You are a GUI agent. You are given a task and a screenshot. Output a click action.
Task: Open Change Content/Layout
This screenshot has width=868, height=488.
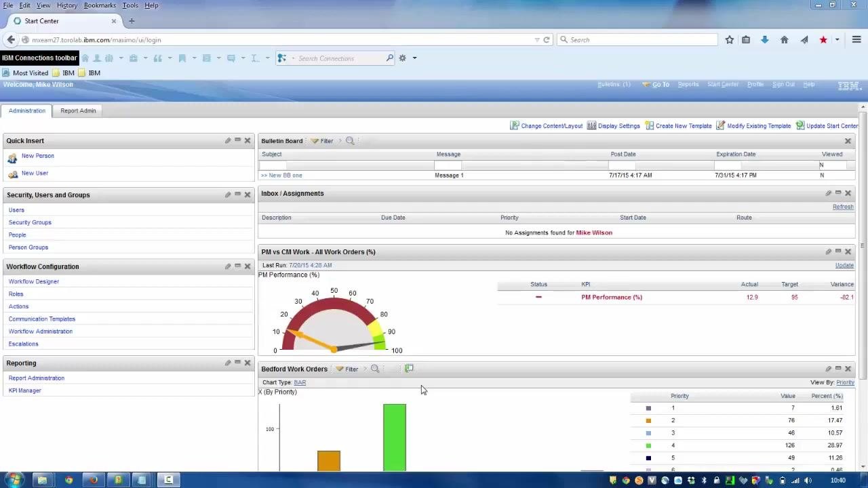click(547, 125)
